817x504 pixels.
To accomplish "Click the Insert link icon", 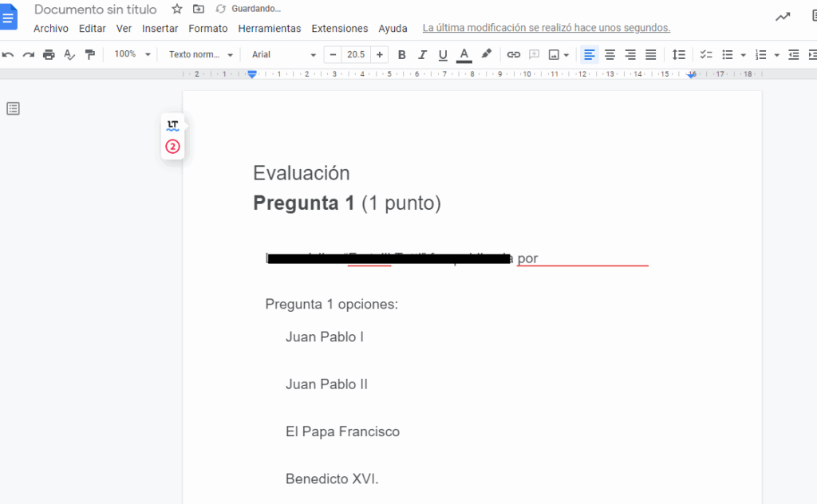I will pyautogui.click(x=513, y=54).
